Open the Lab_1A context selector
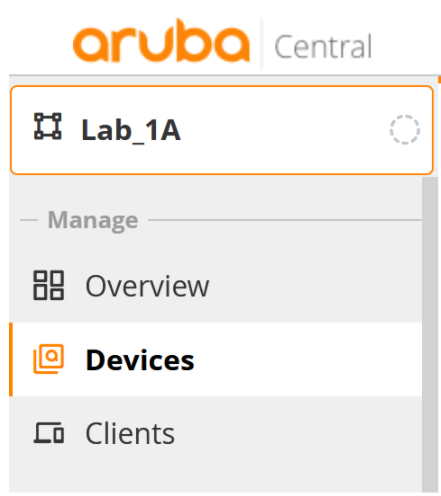 (x=222, y=130)
